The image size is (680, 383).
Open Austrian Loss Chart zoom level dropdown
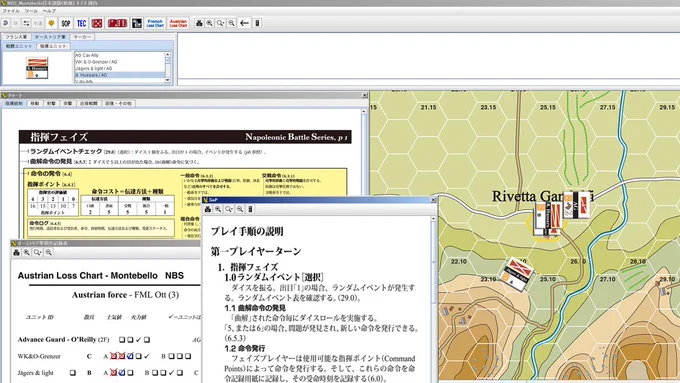pyautogui.click(x=38, y=252)
